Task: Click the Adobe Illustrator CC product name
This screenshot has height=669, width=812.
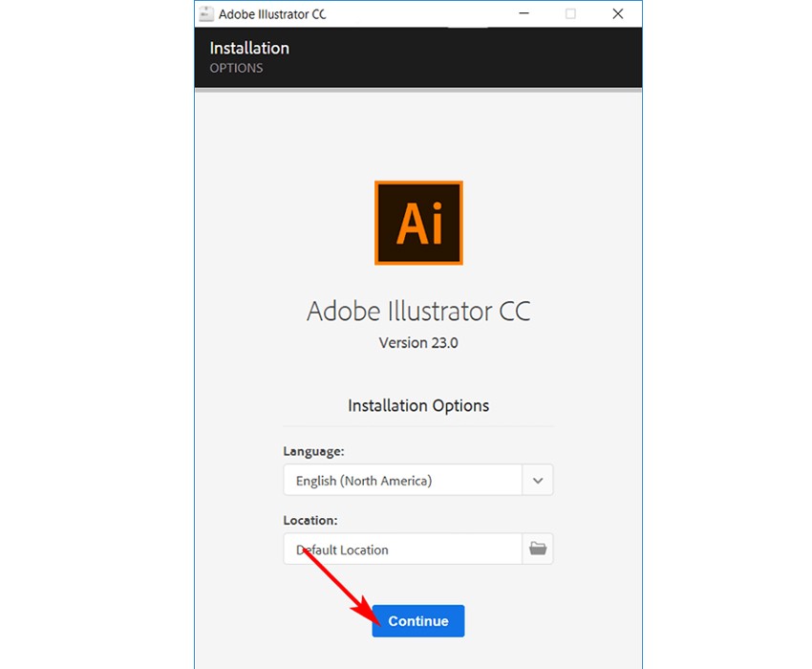Action: point(418,312)
